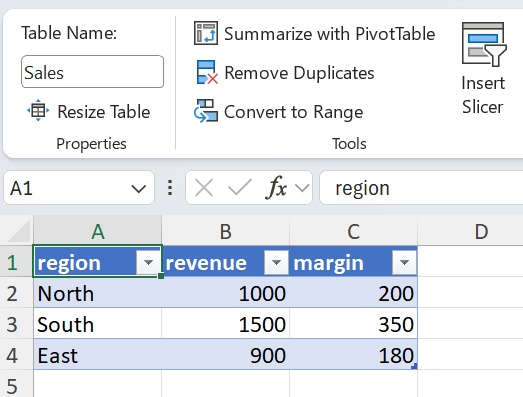Click the Insert Slicer label
This screenshot has height=397, width=523.
[483, 95]
